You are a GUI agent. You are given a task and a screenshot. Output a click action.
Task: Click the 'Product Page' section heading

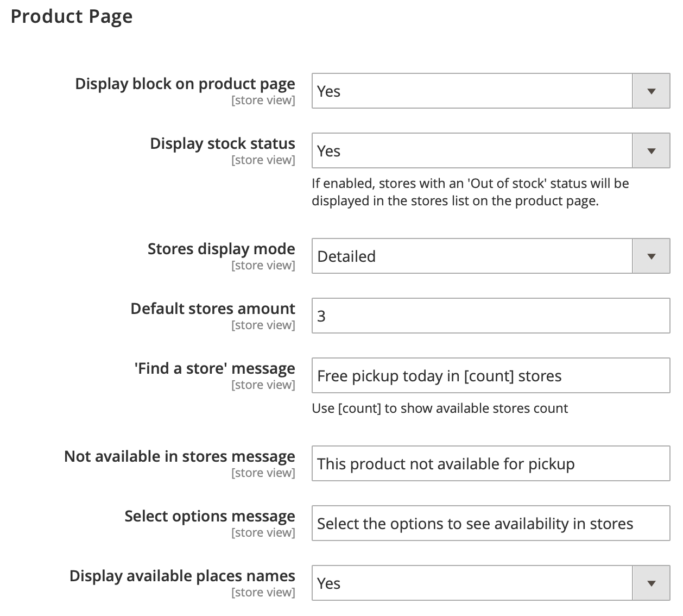[x=72, y=17]
